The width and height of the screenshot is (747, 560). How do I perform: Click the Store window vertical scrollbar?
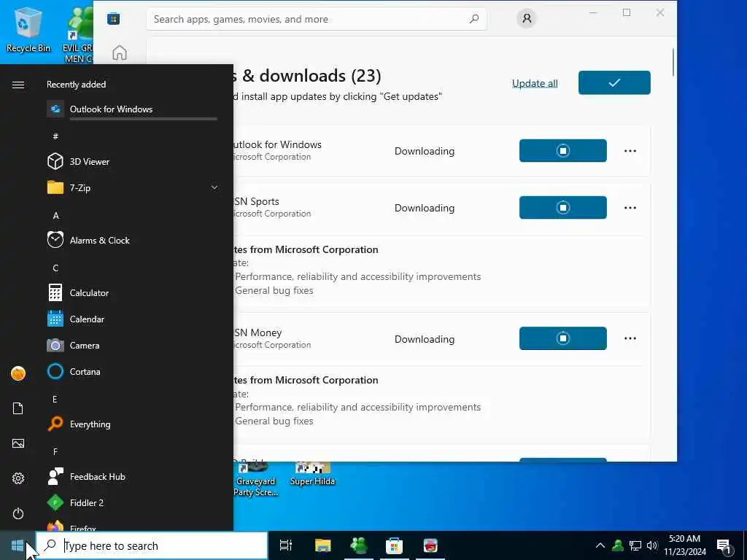673,62
